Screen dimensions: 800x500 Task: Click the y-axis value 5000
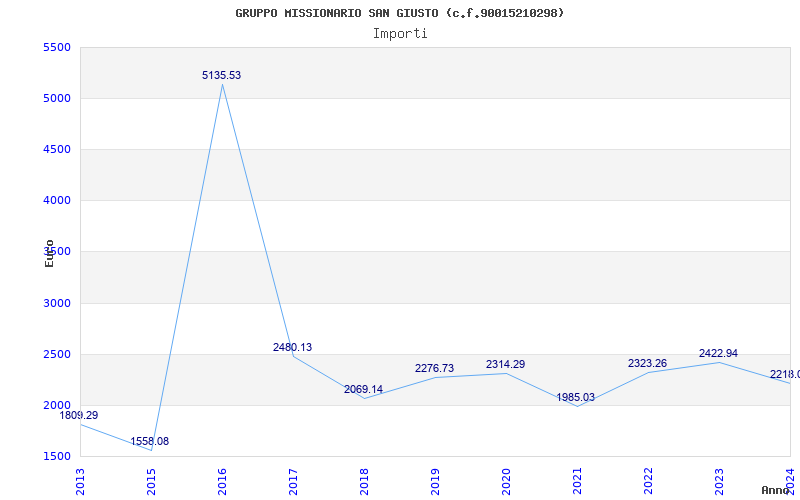coord(57,98)
